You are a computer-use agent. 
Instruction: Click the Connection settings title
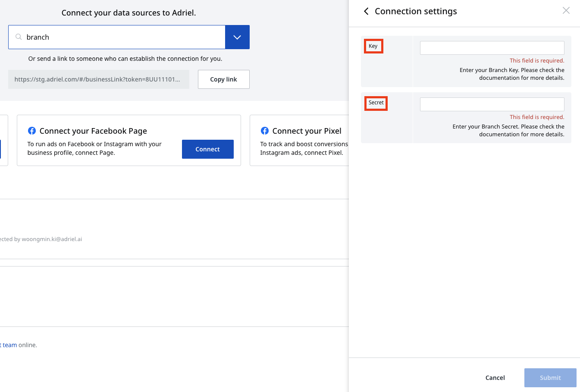point(416,11)
